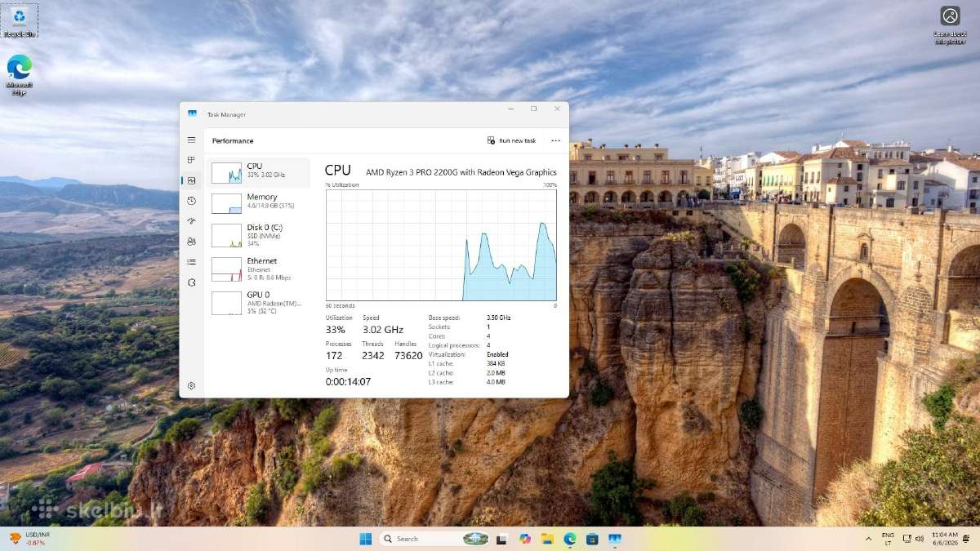Viewport: 980px width, 551px height.
Task: Open the Services page icon
Action: coord(191,282)
